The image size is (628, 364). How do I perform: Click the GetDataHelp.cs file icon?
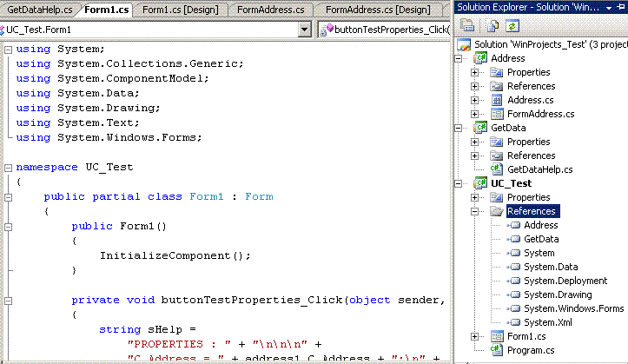[x=497, y=169]
